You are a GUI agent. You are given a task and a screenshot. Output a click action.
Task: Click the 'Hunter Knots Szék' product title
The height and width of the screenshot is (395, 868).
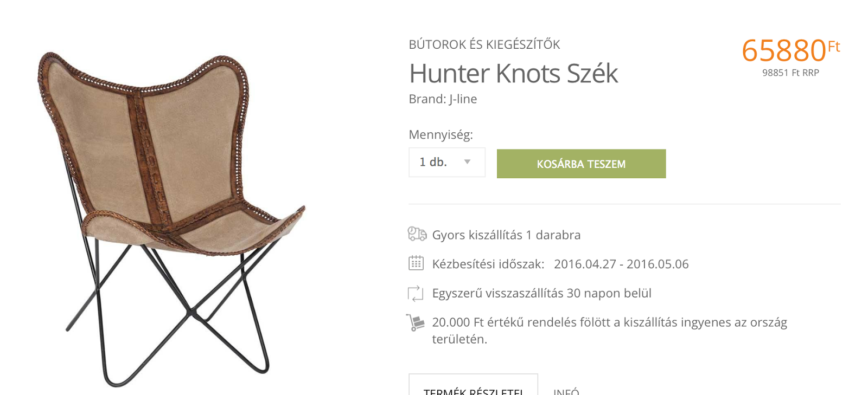click(513, 73)
